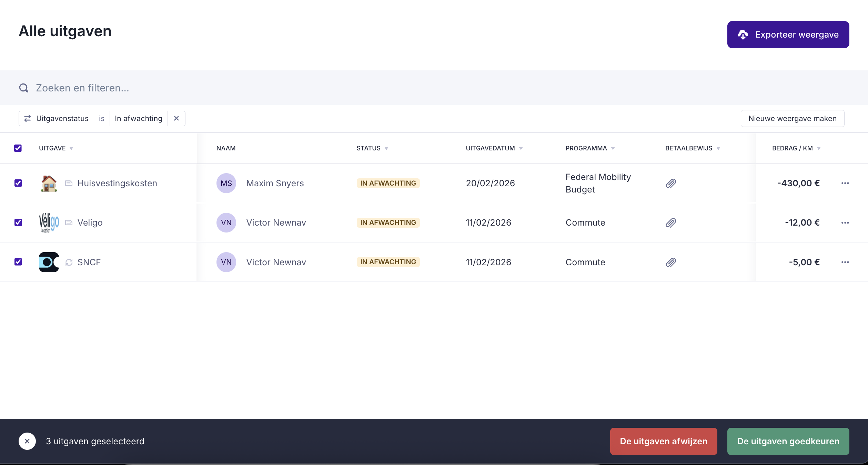Click De uitgaven afwijzen button
The image size is (868, 465).
(663, 441)
